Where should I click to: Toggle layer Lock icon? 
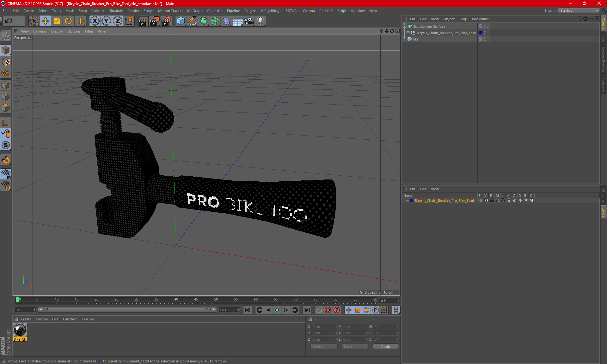click(503, 200)
